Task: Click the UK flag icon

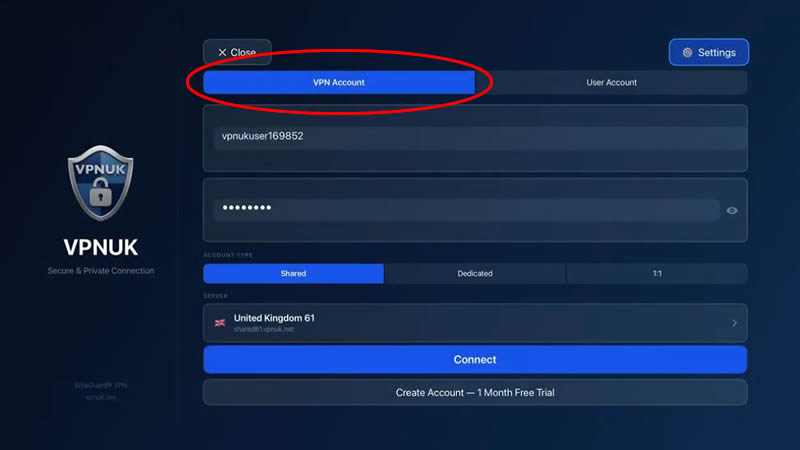Action: 220,322
